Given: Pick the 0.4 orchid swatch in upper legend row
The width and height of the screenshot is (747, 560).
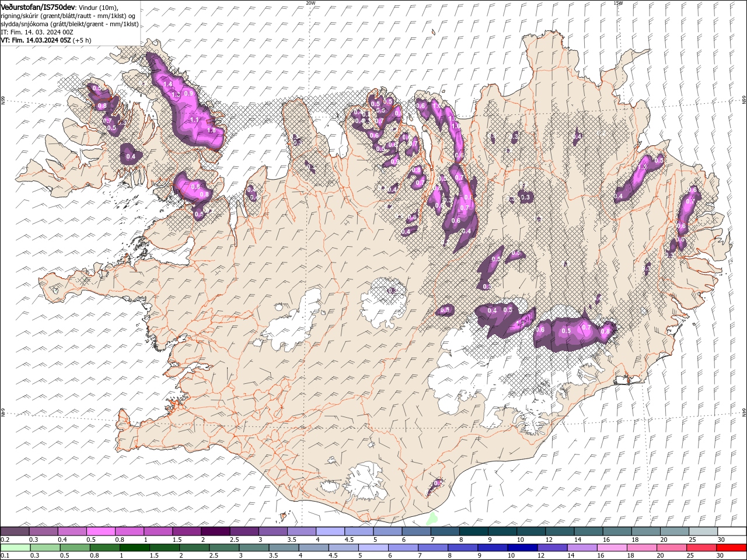Looking at the screenshot, I should (x=72, y=531).
